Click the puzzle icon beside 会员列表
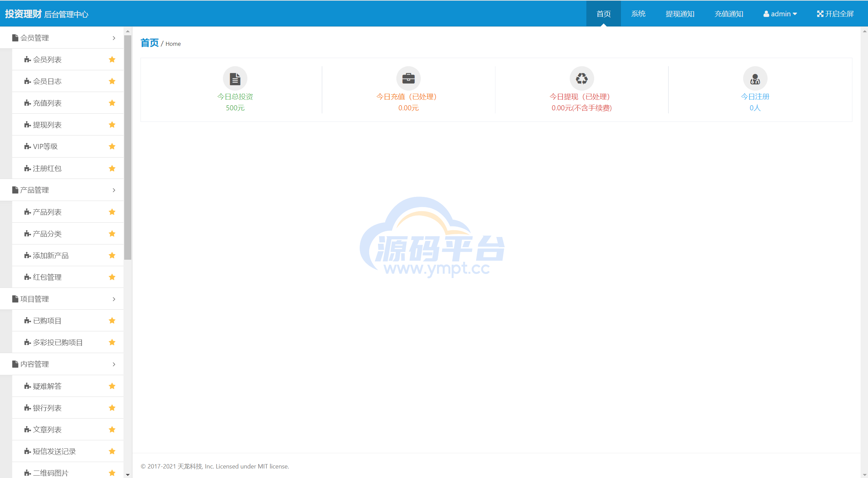 [x=27, y=59]
